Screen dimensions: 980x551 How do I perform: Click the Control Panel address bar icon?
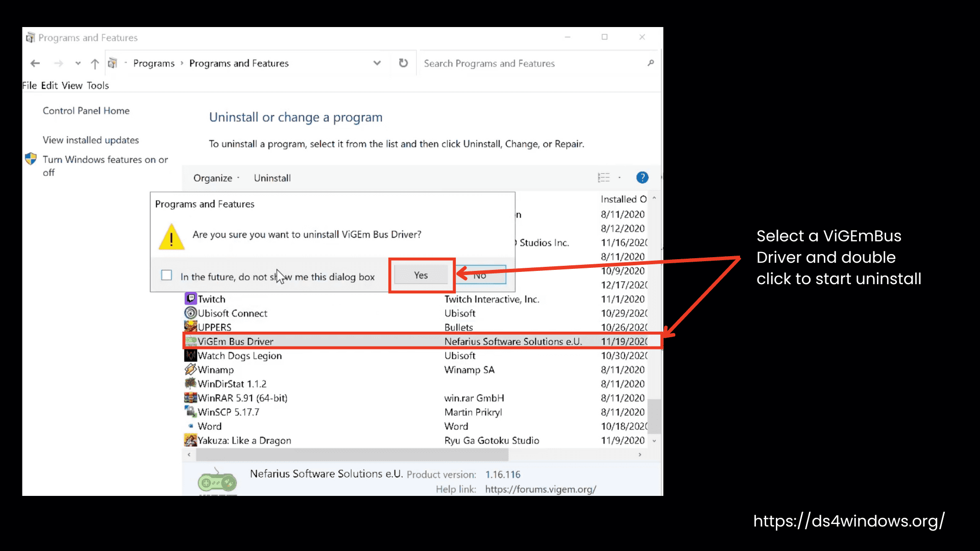(x=113, y=63)
